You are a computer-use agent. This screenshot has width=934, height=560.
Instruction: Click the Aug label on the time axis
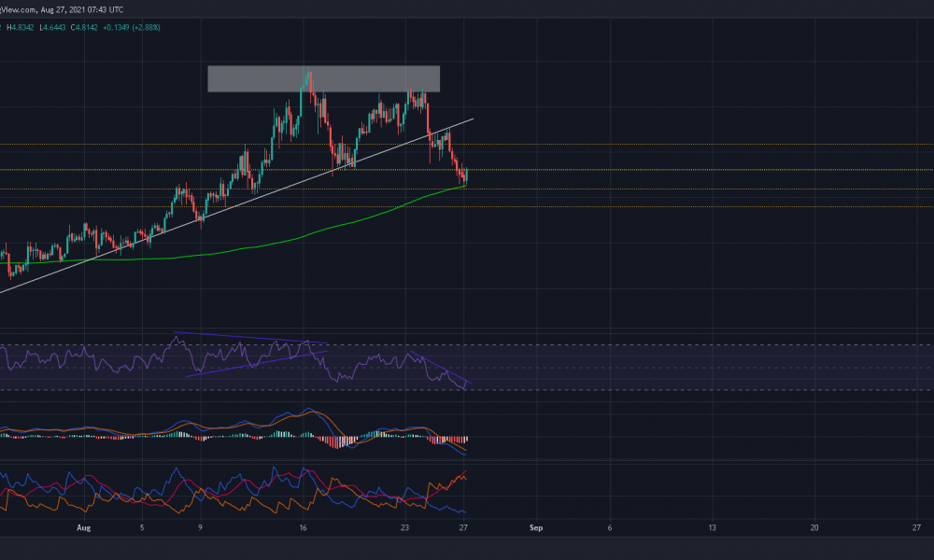pos(84,527)
